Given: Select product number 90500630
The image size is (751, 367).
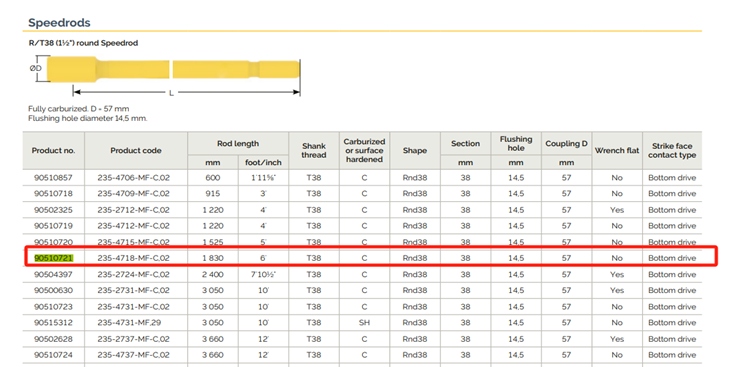Looking at the screenshot, I should coord(53,290).
